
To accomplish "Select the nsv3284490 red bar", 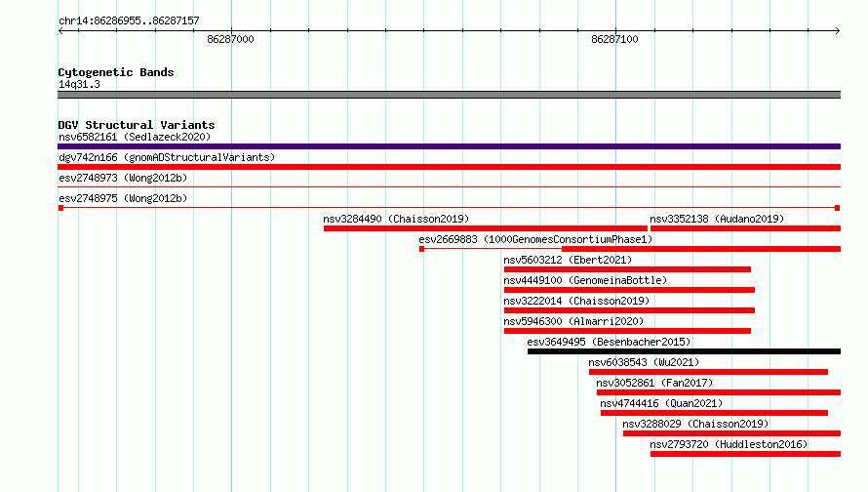I will coord(486,228).
